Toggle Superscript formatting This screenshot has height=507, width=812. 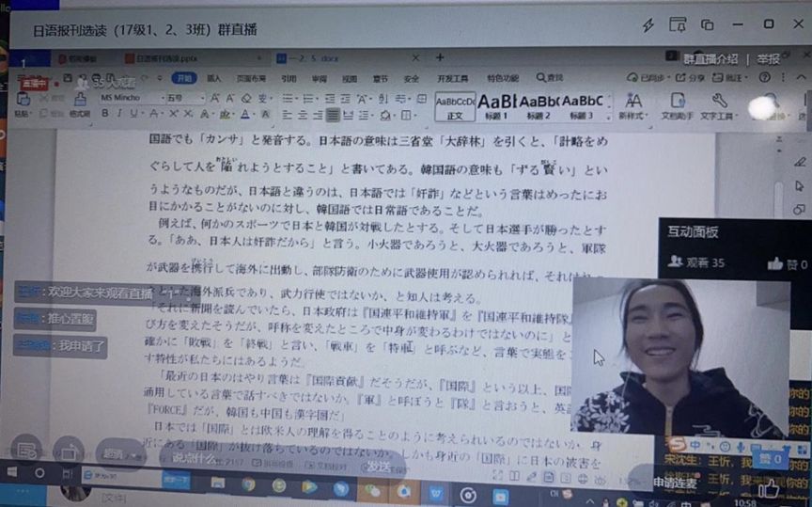174,114
